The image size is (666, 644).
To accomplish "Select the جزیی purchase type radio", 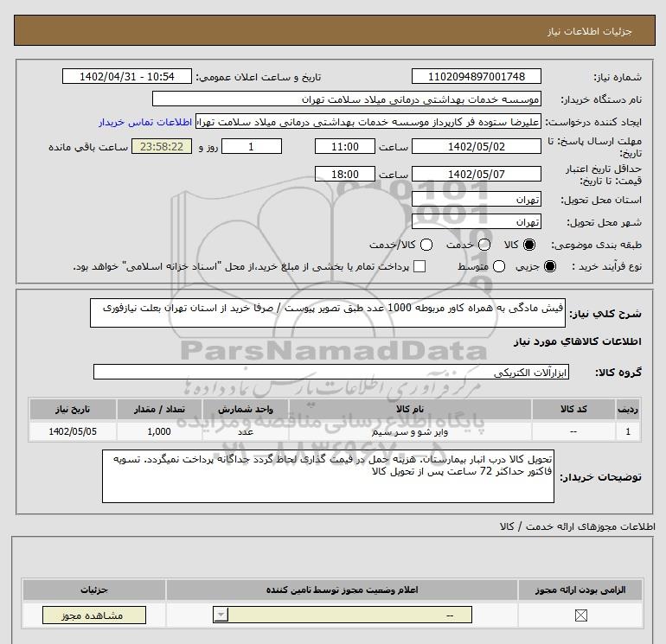I will click(x=549, y=266).
